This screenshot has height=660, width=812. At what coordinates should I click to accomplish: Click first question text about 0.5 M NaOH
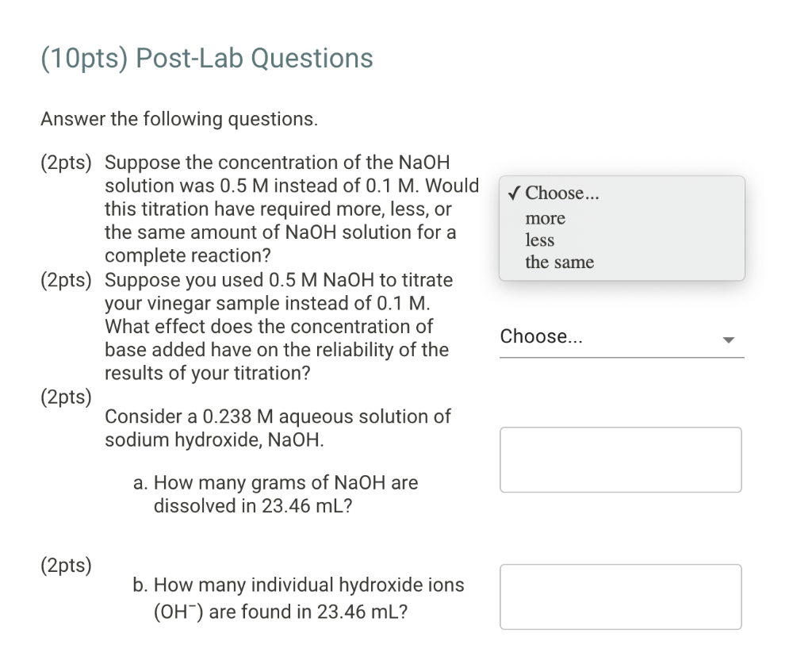pos(285,209)
